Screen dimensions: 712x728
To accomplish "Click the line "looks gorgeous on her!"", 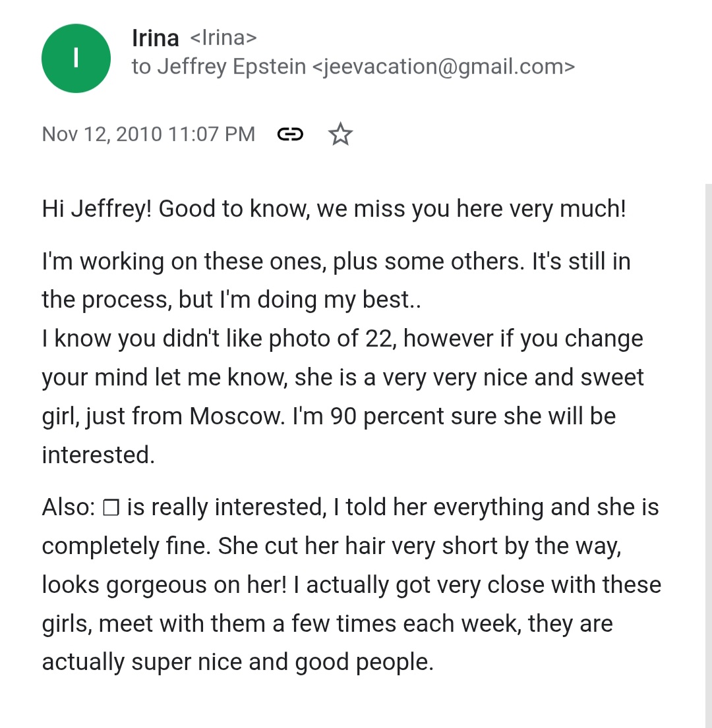I will point(351,585).
